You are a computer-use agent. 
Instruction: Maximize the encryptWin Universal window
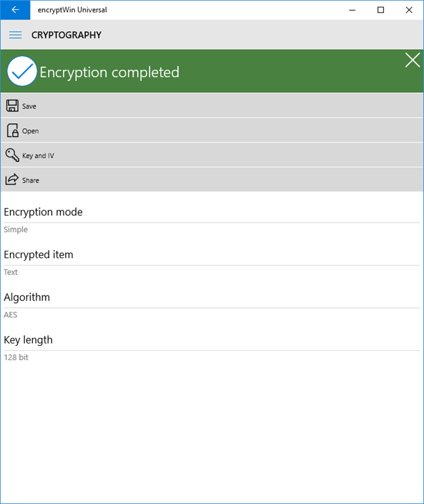click(x=380, y=10)
